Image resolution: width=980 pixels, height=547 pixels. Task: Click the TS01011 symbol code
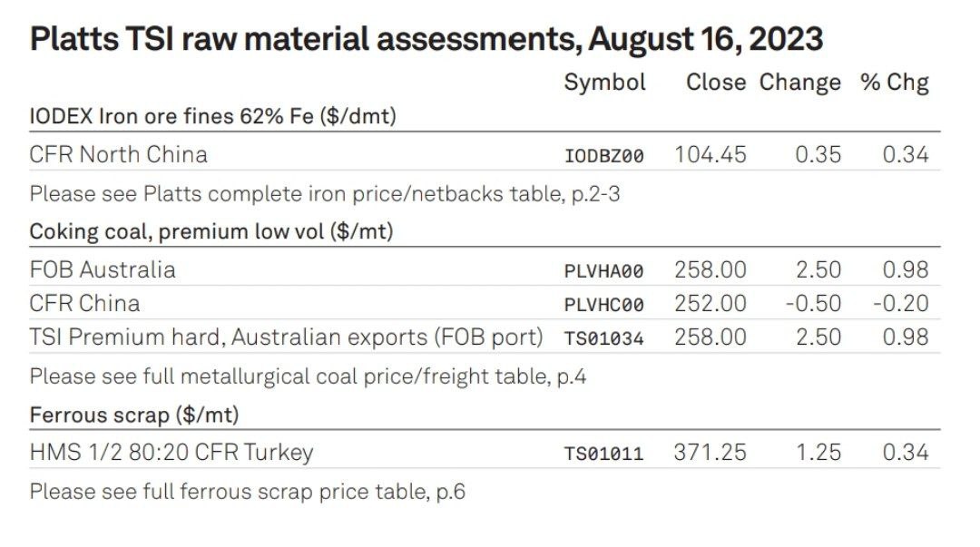[603, 453]
